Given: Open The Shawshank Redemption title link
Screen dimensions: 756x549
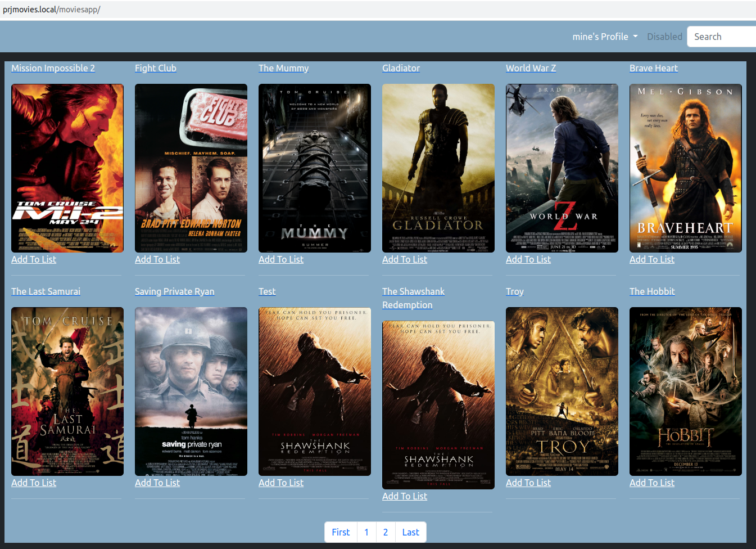Looking at the screenshot, I should [413, 298].
